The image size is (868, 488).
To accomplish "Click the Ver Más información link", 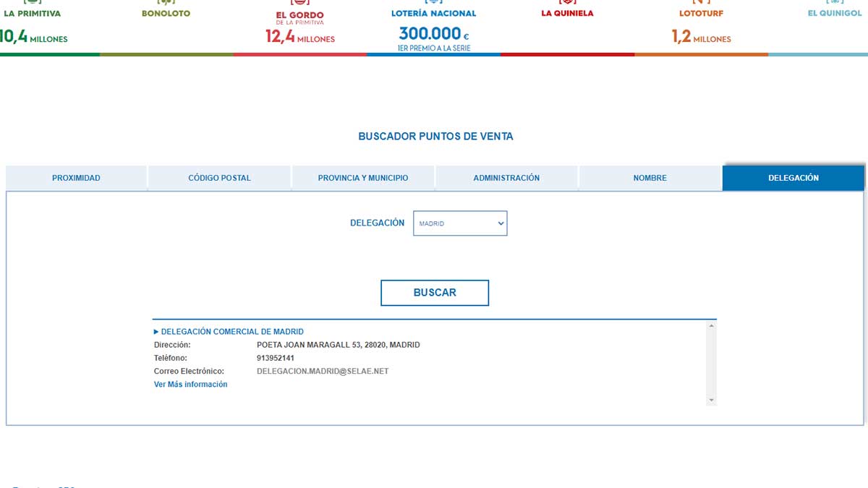I will click(x=190, y=385).
